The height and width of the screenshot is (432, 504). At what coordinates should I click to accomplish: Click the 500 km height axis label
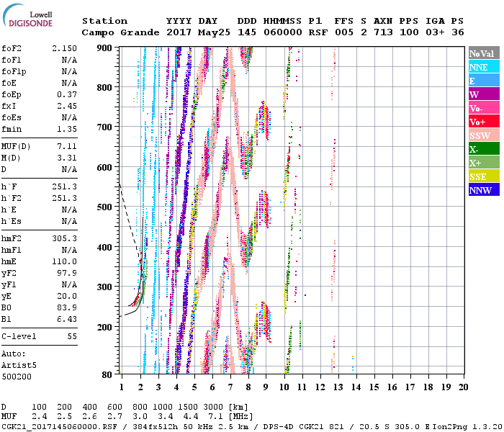point(104,207)
